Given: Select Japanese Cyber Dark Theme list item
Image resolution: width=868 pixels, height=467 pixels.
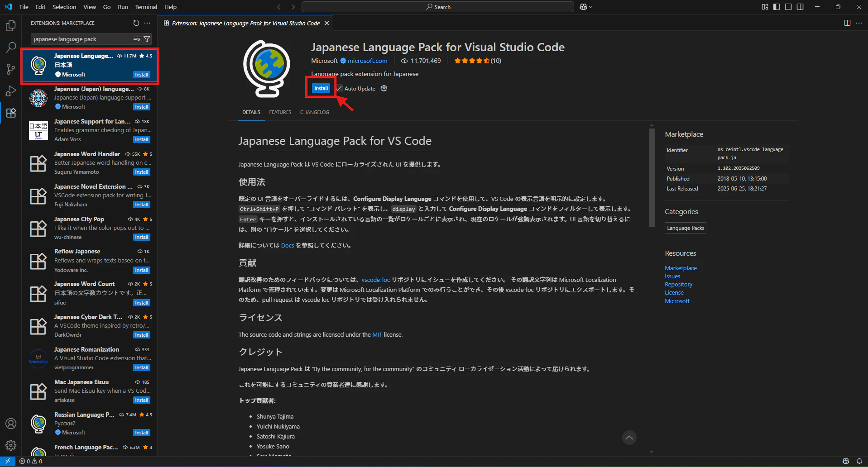Looking at the screenshot, I should (90, 326).
